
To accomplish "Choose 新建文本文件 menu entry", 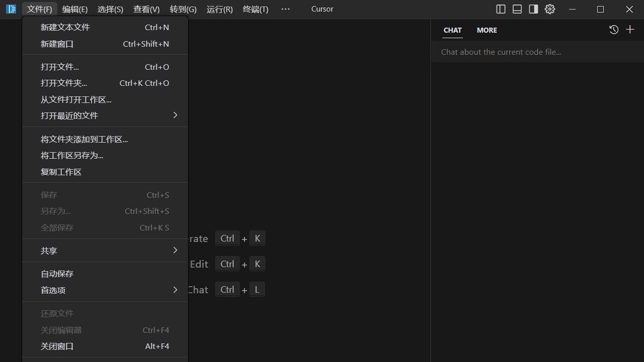I will (x=105, y=28).
